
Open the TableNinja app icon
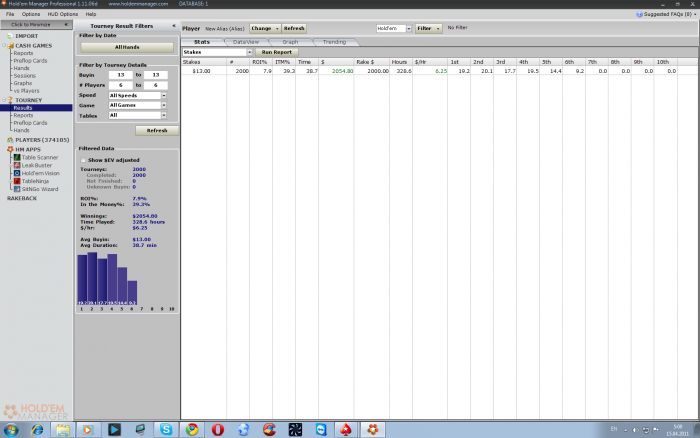point(17,181)
